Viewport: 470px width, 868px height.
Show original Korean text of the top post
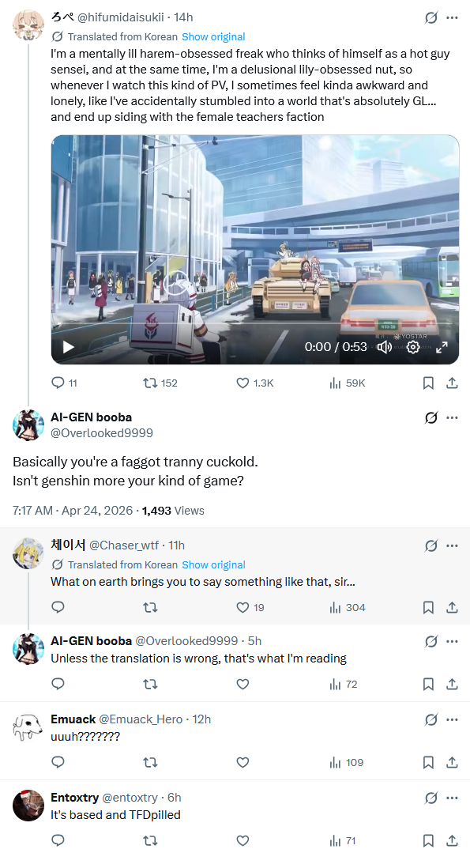point(213,36)
